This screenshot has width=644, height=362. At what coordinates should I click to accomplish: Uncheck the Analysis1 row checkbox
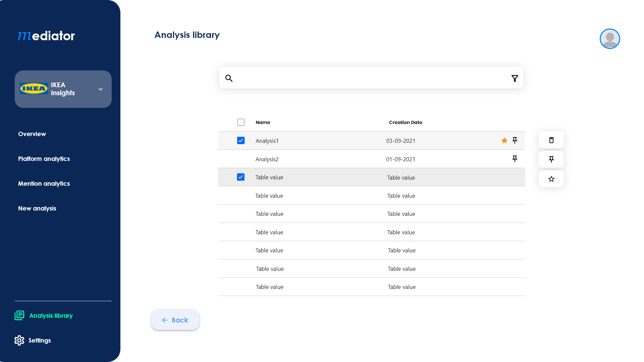click(241, 140)
